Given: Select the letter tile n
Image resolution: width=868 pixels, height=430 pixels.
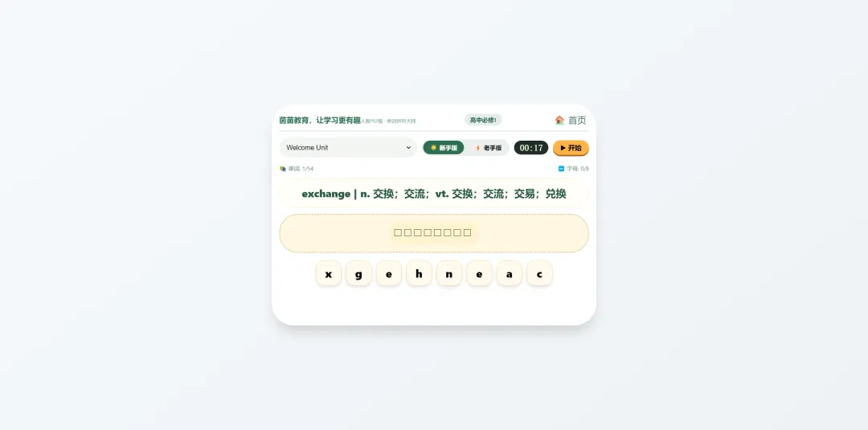Looking at the screenshot, I should [449, 273].
